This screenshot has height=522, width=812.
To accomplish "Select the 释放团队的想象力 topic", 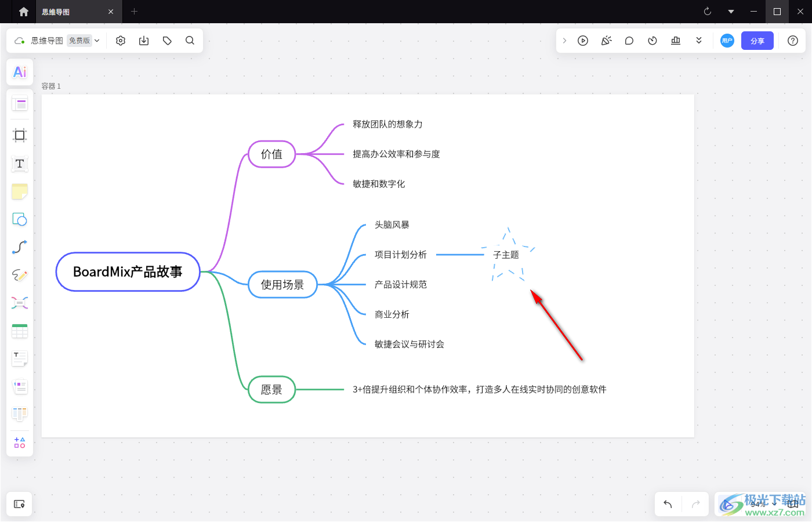I will (387, 124).
